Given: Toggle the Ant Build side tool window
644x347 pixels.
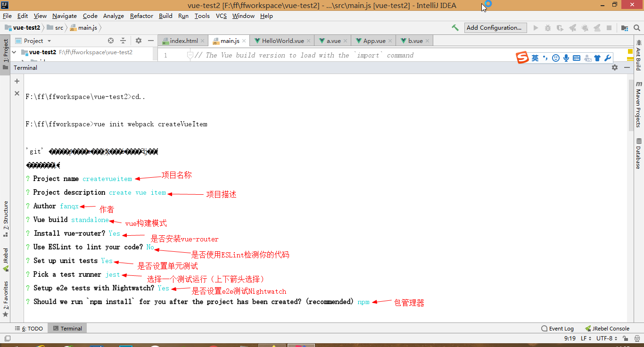Looking at the screenshot, I should click(638, 55).
